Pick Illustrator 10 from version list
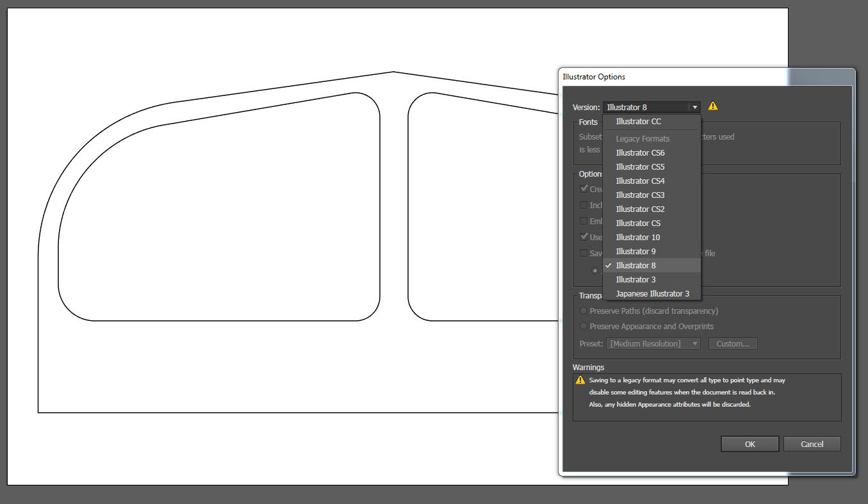The image size is (868, 504). click(652, 238)
